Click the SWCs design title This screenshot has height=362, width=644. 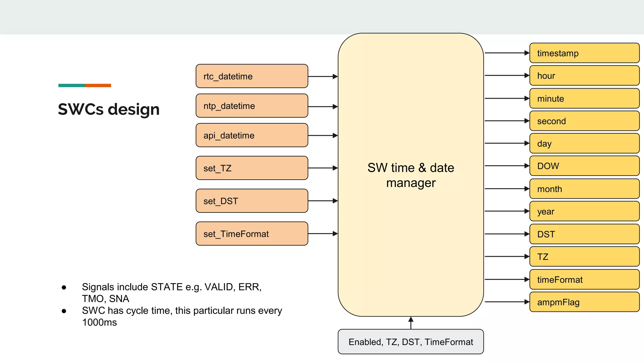click(109, 109)
